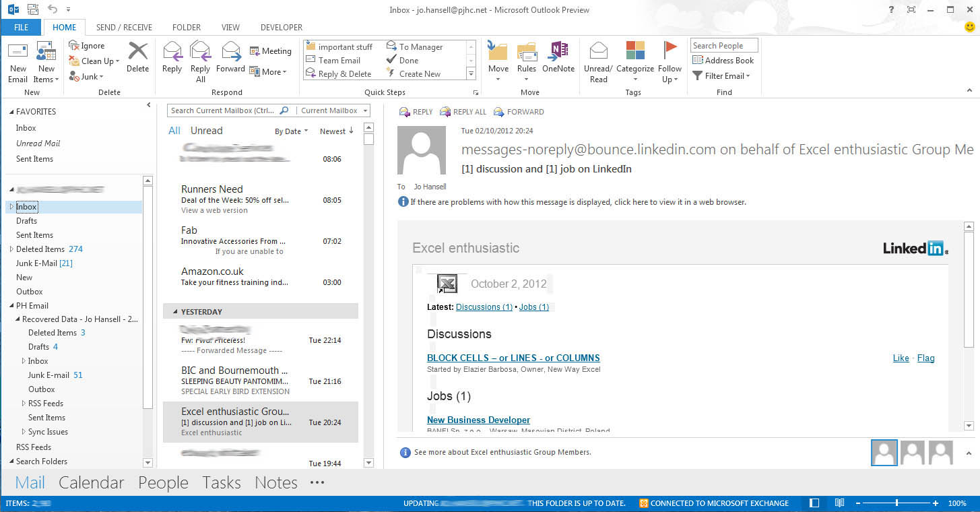
Task: Open the Filter Email dropdown
Action: click(x=721, y=76)
